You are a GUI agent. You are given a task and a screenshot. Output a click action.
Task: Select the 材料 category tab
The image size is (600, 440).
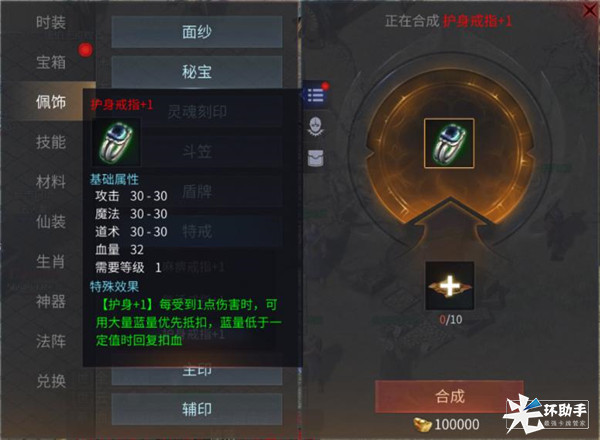51,182
